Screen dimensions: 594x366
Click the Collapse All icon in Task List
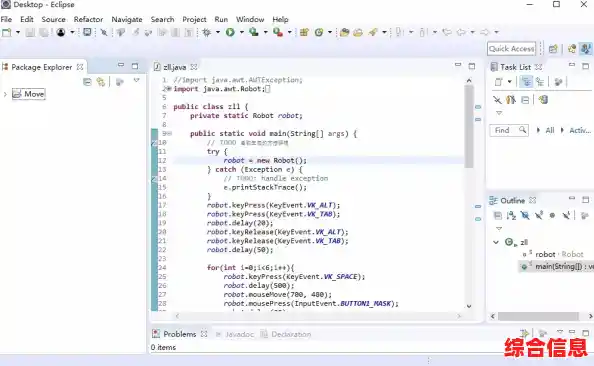click(525, 100)
